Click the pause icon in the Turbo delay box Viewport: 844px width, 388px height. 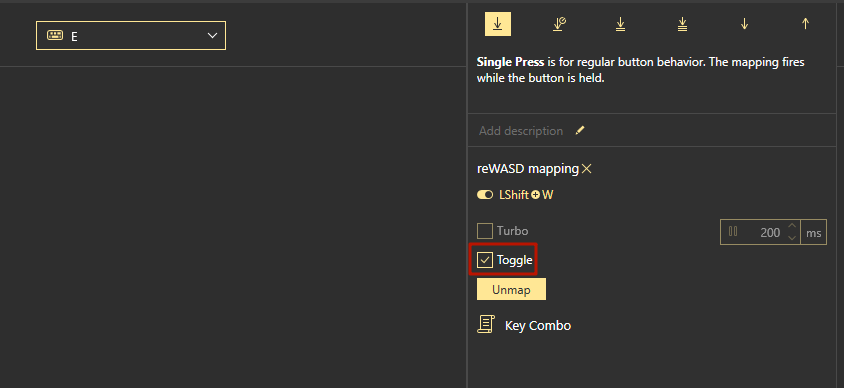733,231
